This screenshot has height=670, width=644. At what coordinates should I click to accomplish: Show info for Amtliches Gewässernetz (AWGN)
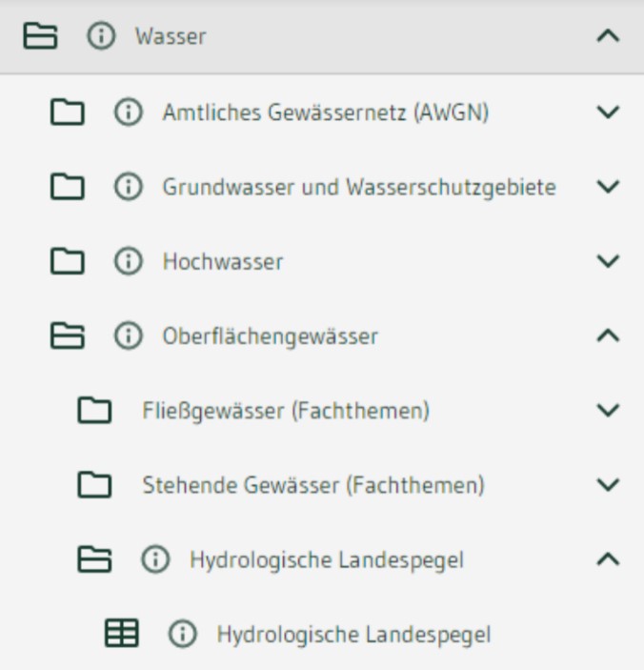[127, 112]
